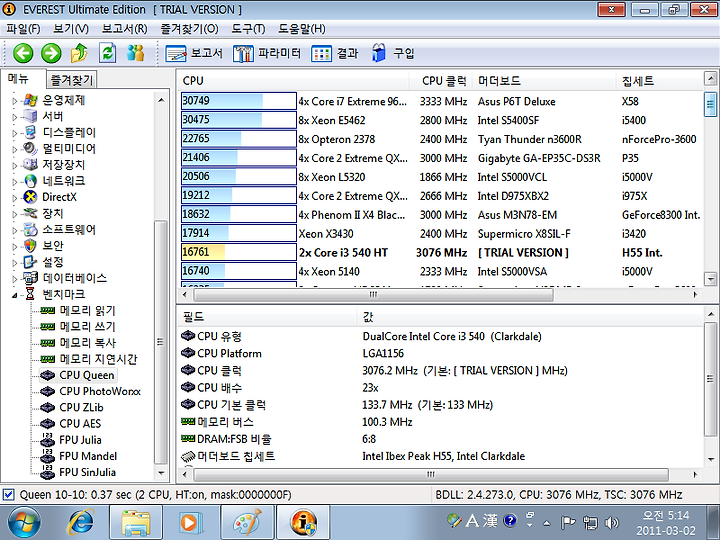This screenshot has height=540, width=720.
Task: Click the 30749 score bar for Core i7 Extreme
Action: 238,101
